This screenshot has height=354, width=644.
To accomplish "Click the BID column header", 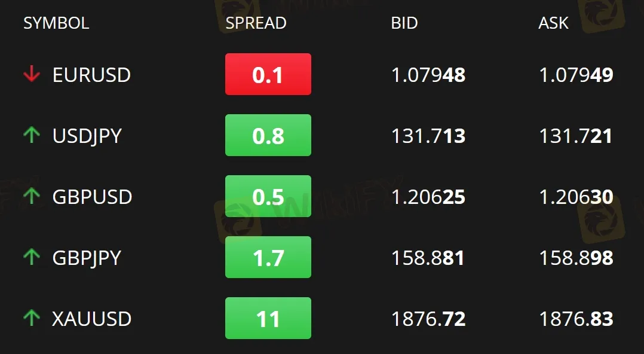I will [404, 23].
